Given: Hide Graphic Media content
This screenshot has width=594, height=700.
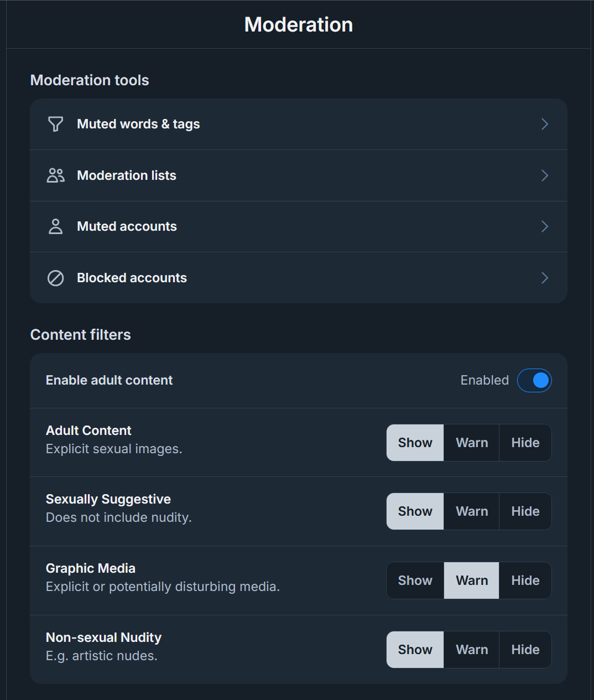Looking at the screenshot, I should (x=525, y=580).
